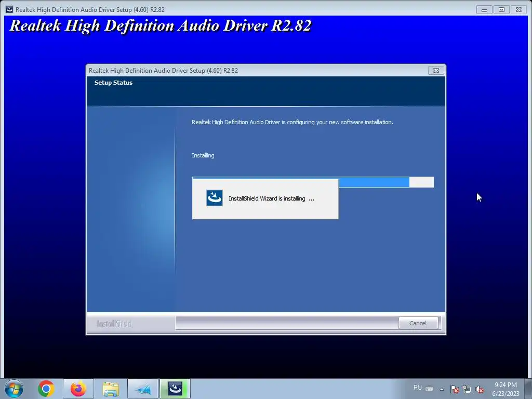Close the Realtek setup dialog

pyautogui.click(x=436, y=70)
